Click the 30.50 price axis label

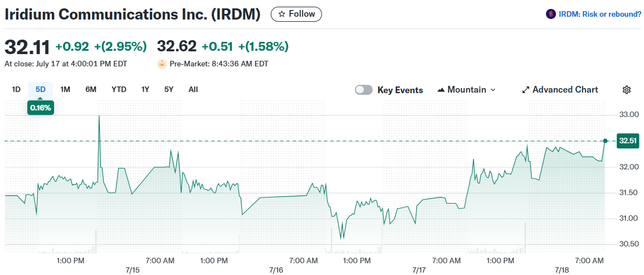(629, 244)
